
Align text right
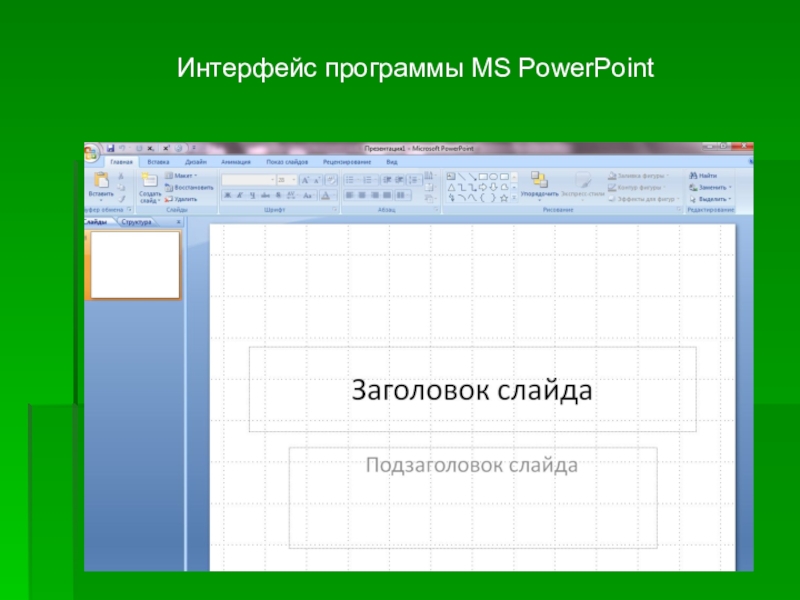(x=375, y=195)
